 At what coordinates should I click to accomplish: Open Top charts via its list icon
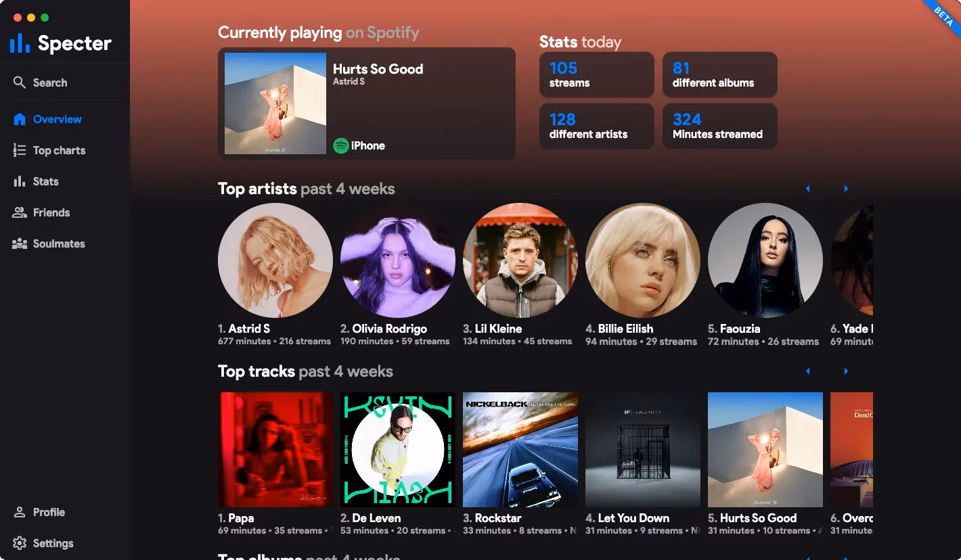click(x=19, y=150)
